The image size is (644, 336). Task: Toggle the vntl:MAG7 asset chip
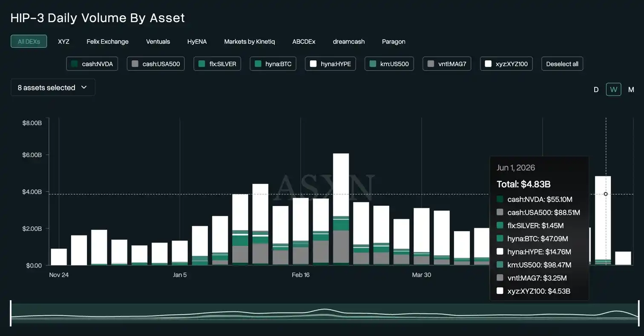click(x=447, y=64)
